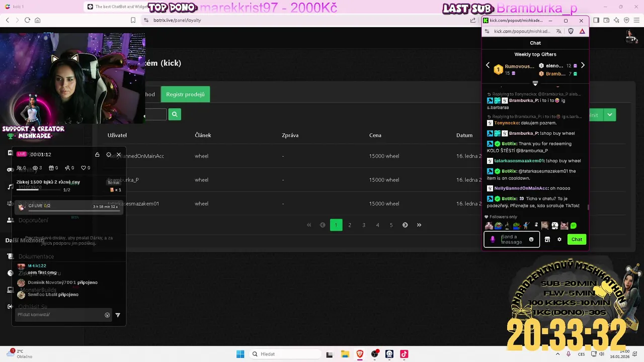The image size is (644, 362).
Task: Click the translate icon in popout address bar
Action: click(x=559, y=31)
